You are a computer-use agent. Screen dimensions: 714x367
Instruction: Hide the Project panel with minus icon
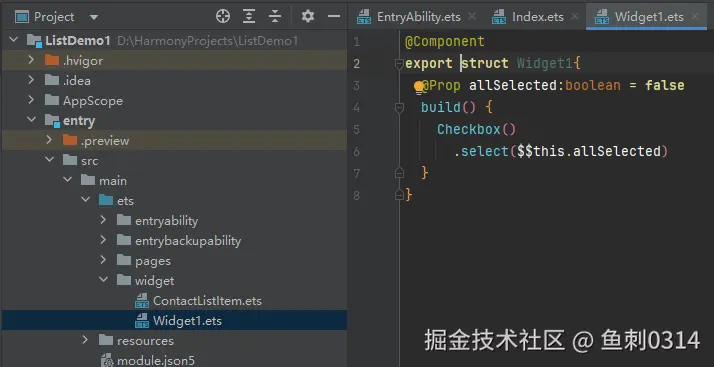pyautogui.click(x=334, y=17)
